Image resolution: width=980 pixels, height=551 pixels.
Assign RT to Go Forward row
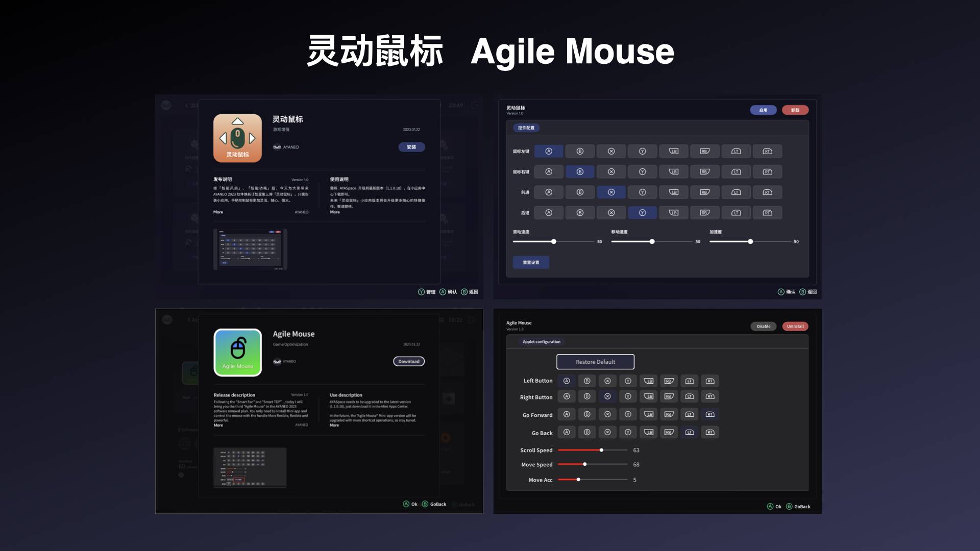[710, 414]
